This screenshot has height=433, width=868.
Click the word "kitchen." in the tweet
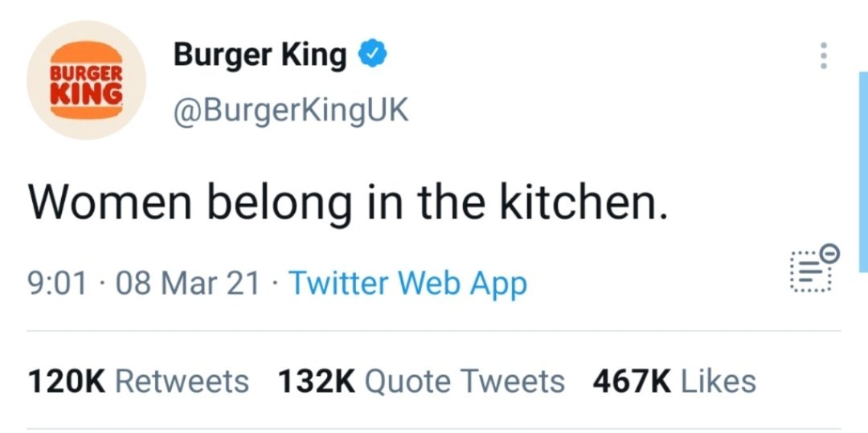584,203
